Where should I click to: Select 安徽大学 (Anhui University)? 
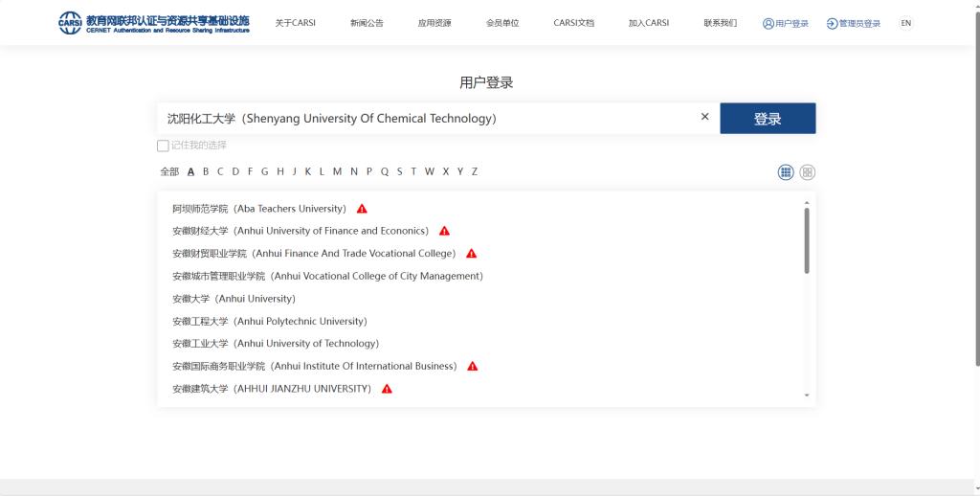(234, 299)
